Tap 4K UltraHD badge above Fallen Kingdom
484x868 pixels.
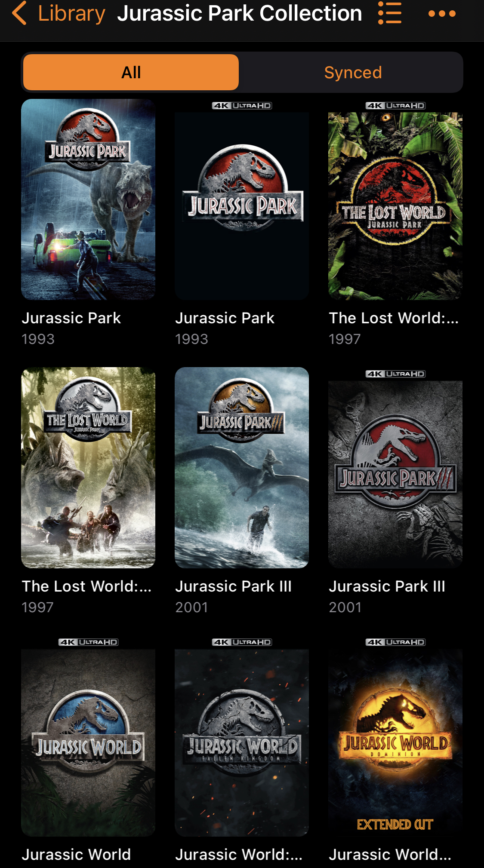(x=242, y=642)
